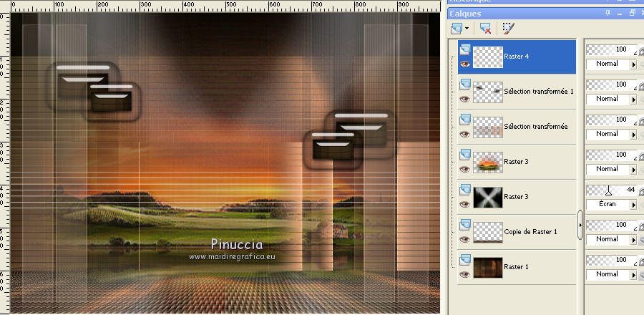Select Raster 3 layer set to Écran

(516, 197)
